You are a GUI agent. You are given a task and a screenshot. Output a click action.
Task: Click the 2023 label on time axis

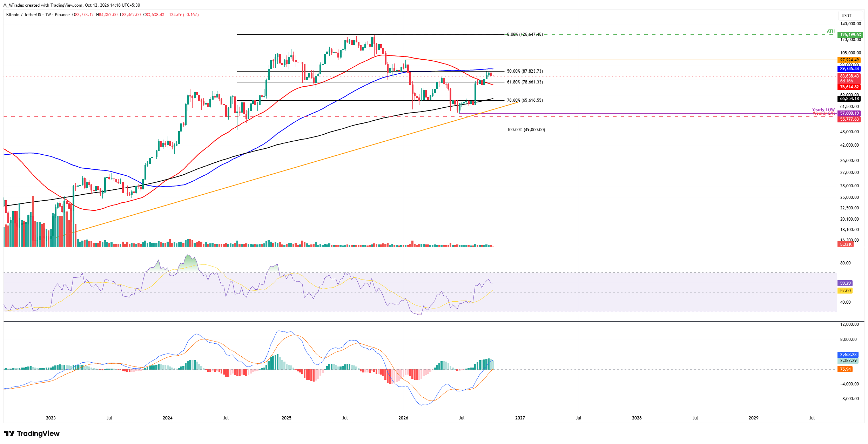pos(51,418)
